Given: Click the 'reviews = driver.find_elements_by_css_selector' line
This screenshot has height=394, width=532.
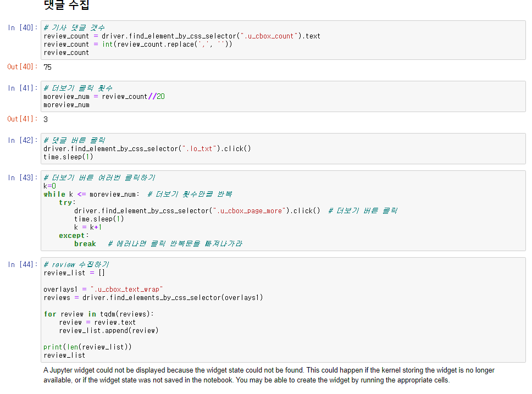Looking at the screenshot, I should (x=153, y=298).
